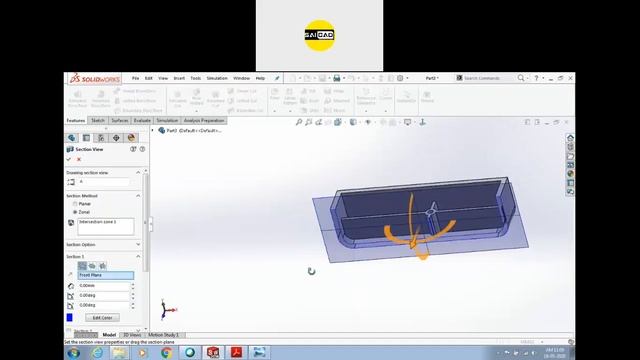
Task: Open the View Settings monitor icon
Action: pyautogui.click(x=407, y=122)
